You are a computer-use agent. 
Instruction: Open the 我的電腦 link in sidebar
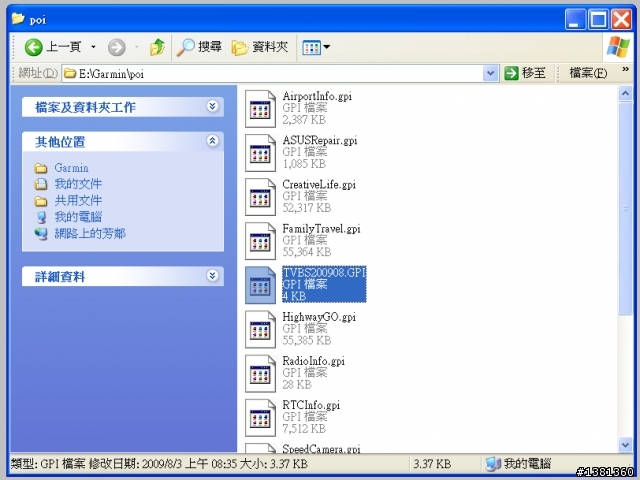click(78, 217)
